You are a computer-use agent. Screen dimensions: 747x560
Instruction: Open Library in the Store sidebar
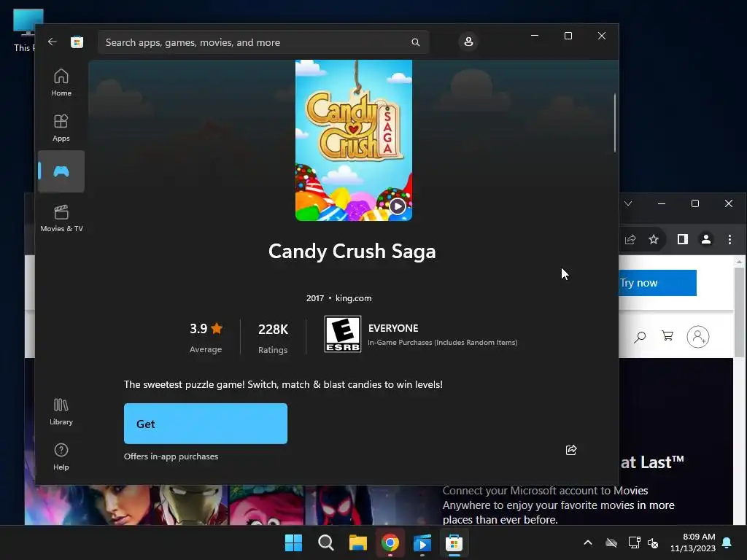61,411
